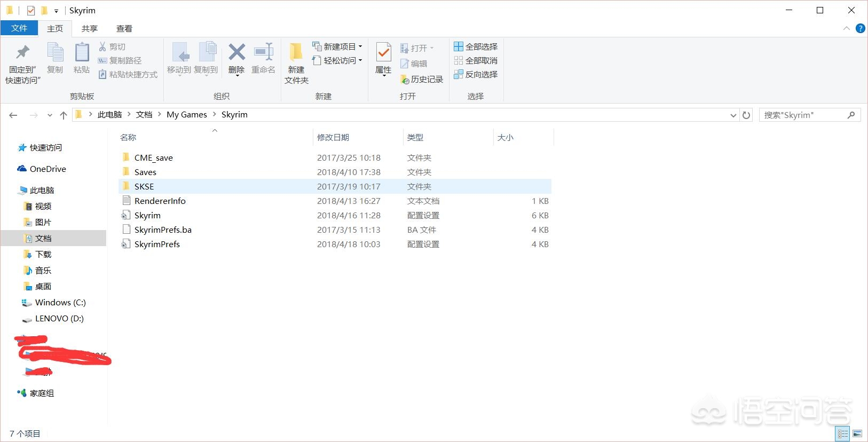The height and width of the screenshot is (442, 868).
Task: Click the Up one level arrow
Action: [x=64, y=115]
